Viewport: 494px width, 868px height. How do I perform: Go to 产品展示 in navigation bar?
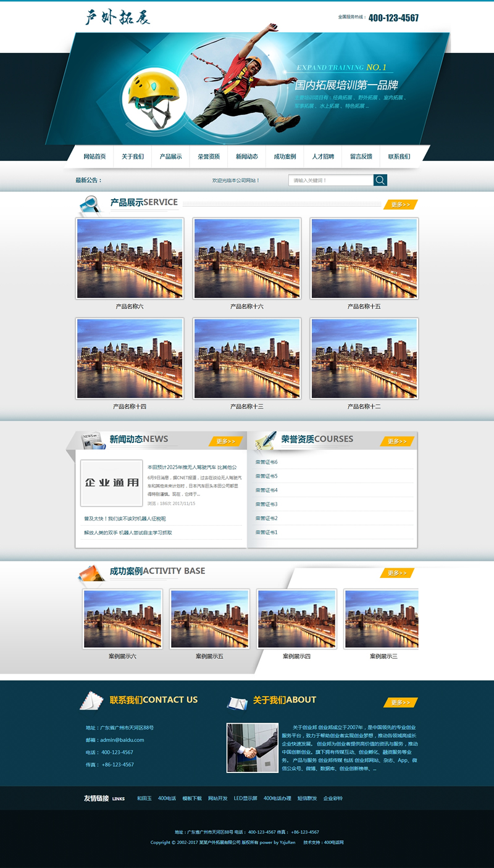[x=170, y=157]
